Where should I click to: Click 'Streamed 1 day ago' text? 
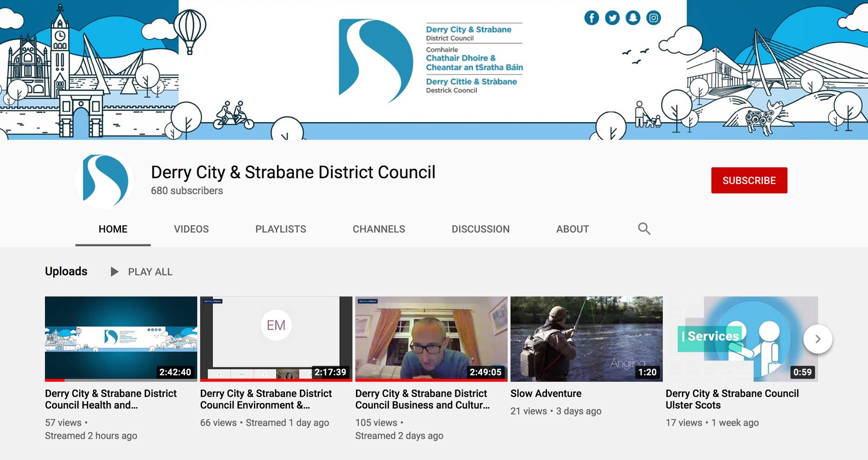(287, 423)
